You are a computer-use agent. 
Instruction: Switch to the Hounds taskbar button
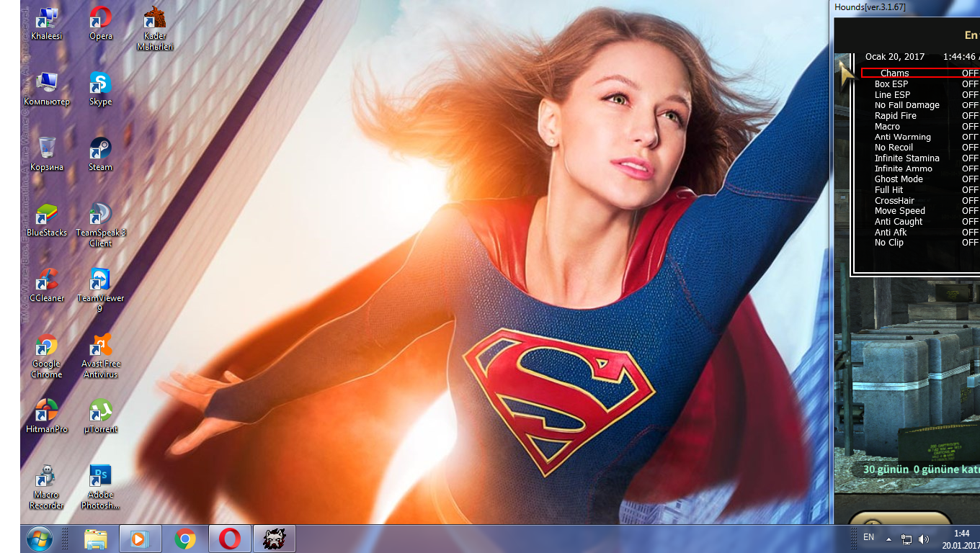tap(275, 539)
